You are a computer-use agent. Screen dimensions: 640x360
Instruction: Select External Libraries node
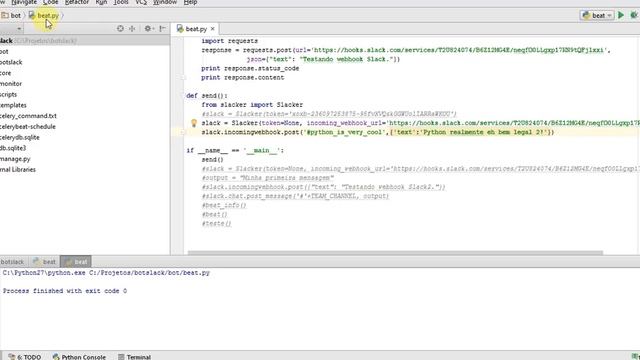point(18,169)
